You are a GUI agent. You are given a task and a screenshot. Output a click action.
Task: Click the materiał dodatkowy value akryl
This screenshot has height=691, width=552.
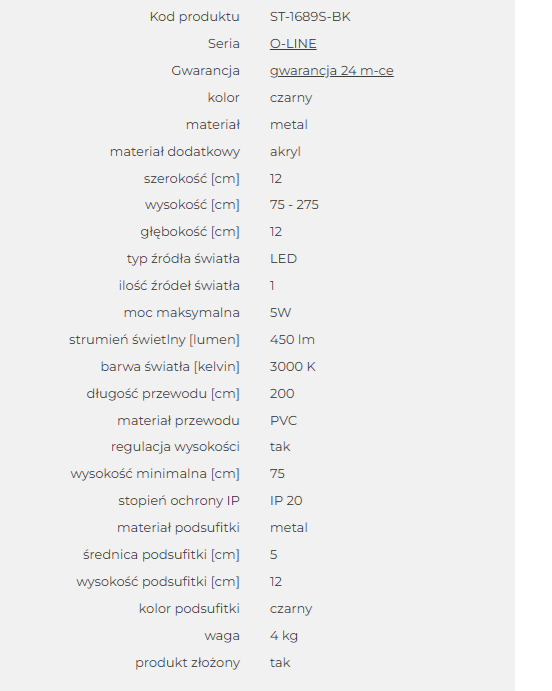285,152
